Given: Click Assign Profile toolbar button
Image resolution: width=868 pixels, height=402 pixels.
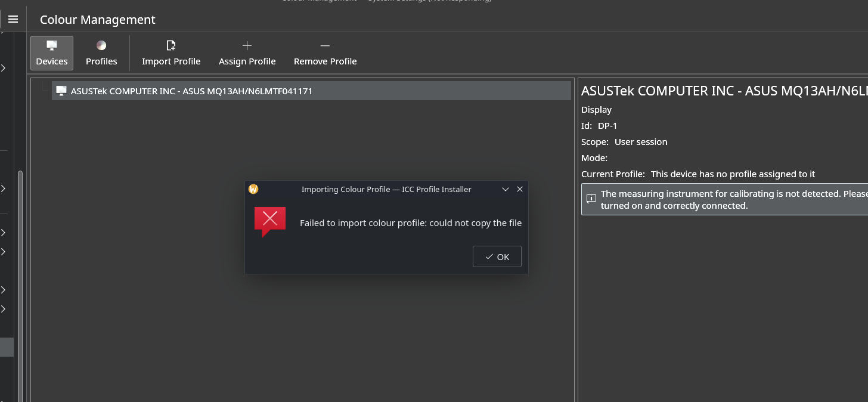Looking at the screenshot, I should click(247, 53).
